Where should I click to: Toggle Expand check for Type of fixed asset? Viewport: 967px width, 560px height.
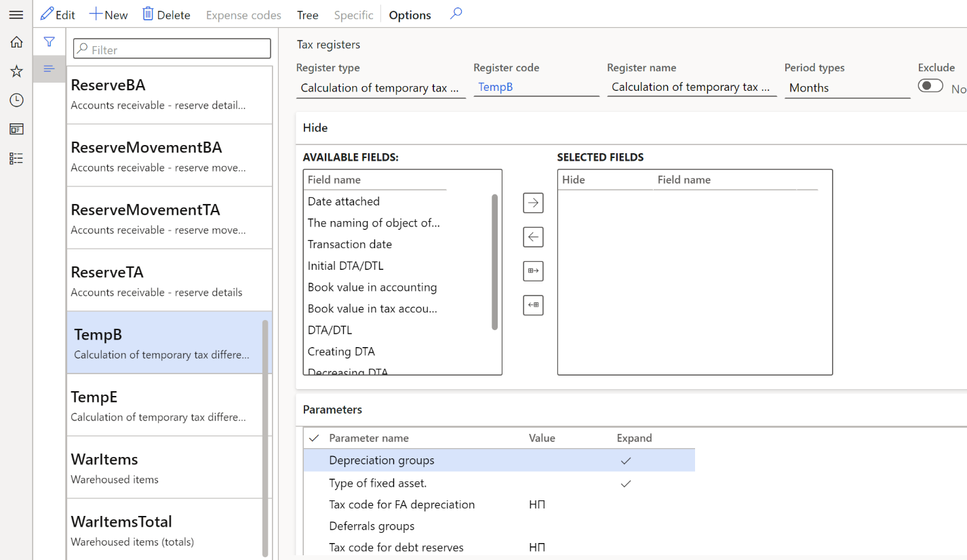coord(625,483)
